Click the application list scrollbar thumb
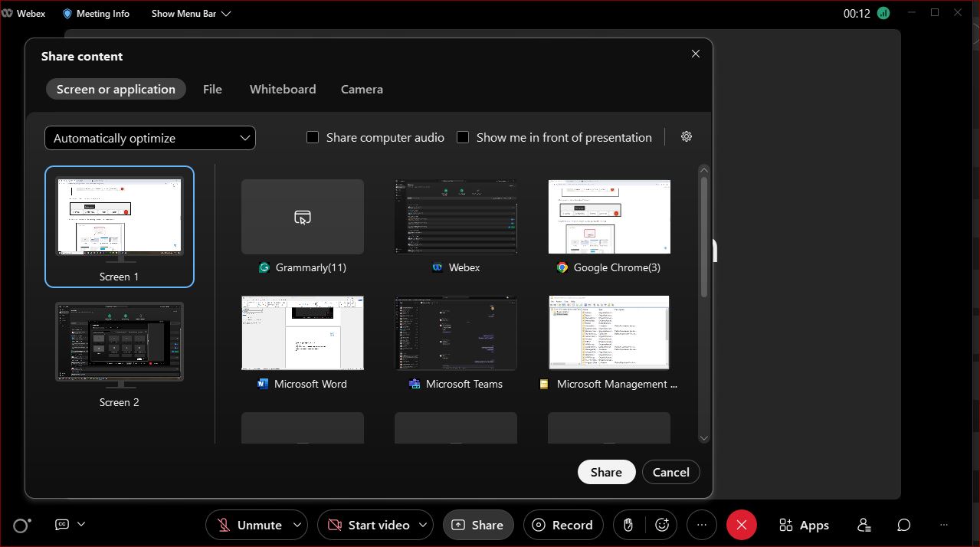Image resolution: width=980 pixels, height=547 pixels. 704,236
